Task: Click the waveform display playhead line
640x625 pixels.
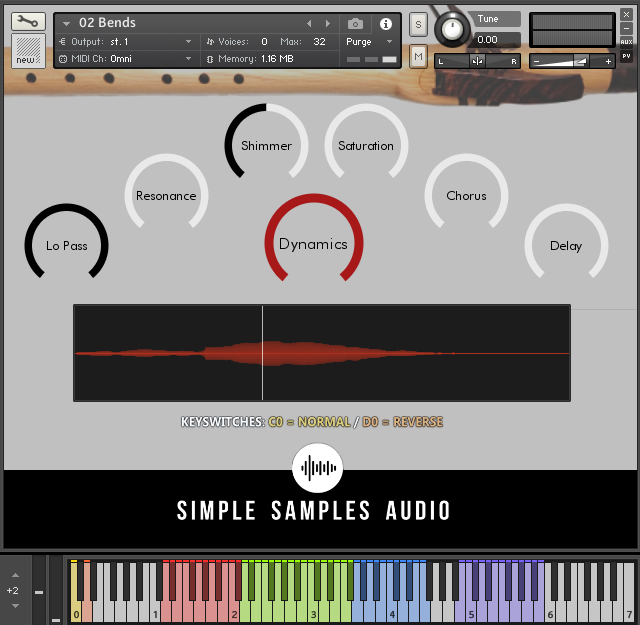Action: (x=262, y=353)
